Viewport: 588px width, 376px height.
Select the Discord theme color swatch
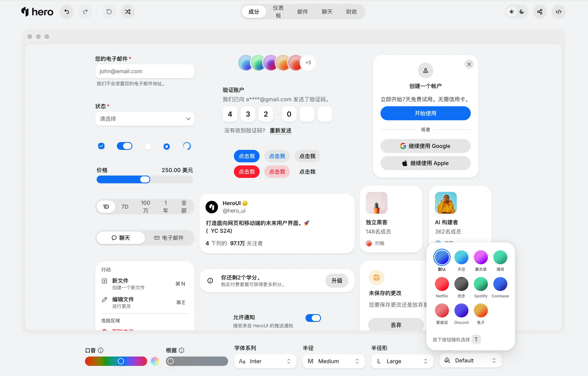[x=461, y=310]
